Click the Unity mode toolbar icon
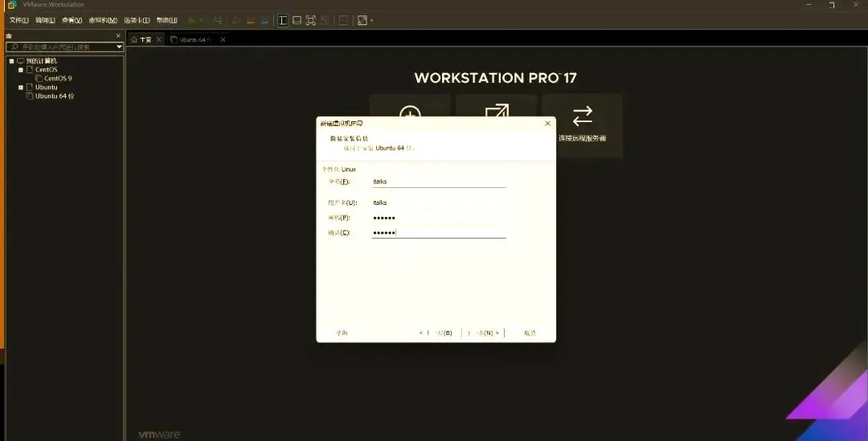This screenshot has height=441, width=868. click(x=325, y=20)
